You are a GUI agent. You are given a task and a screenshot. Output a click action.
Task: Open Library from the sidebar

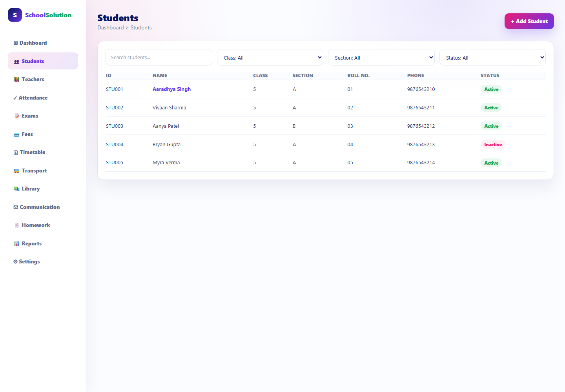coord(43,189)
